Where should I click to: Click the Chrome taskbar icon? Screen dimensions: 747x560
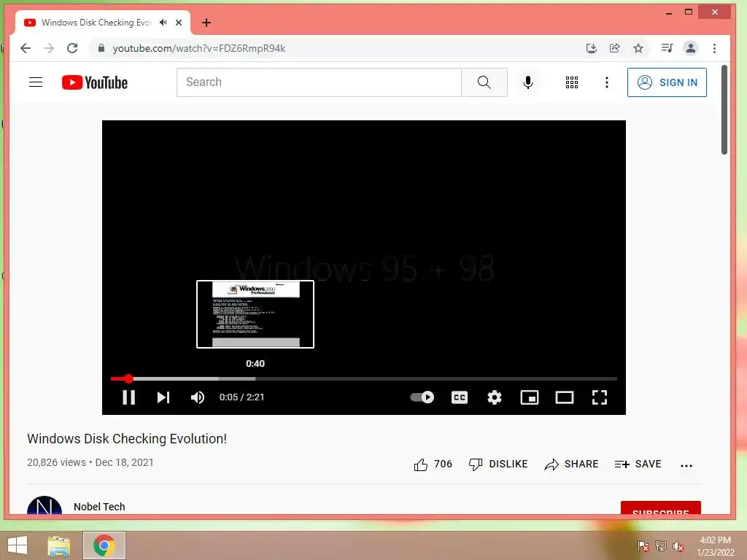(104, 545)
